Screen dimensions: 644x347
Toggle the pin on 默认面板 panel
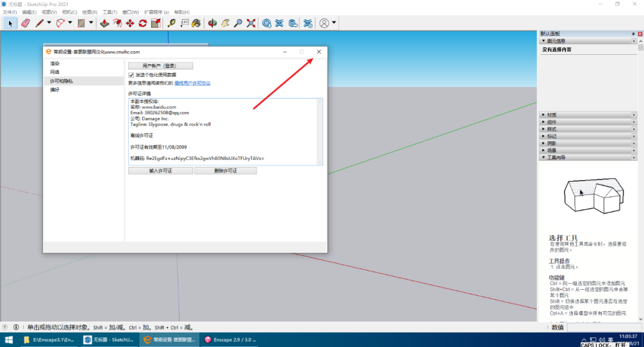pyautogui.click(x=633, y=34)
